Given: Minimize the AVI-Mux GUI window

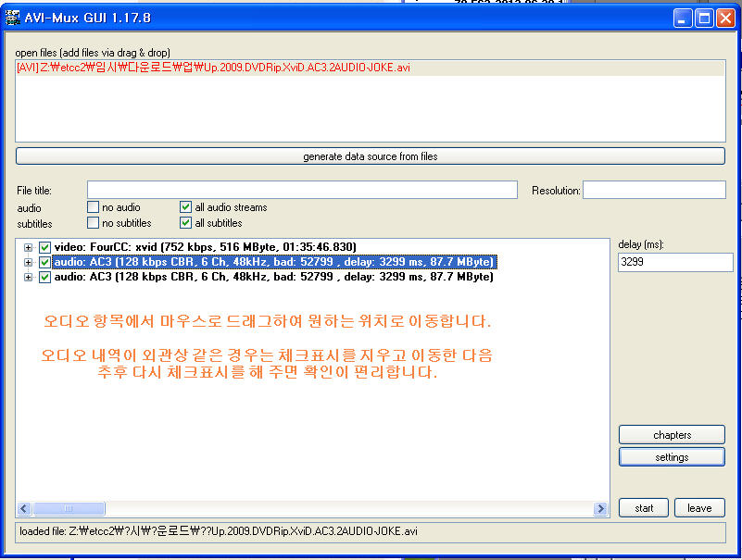Looking at the screenshot, I should tap(683, 18).
